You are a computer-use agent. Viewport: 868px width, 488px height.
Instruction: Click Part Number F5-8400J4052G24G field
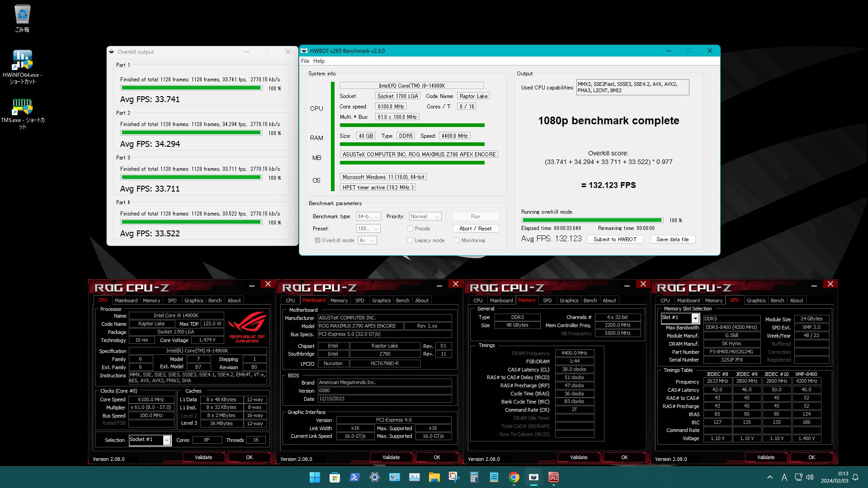click(x=731, y=352)
